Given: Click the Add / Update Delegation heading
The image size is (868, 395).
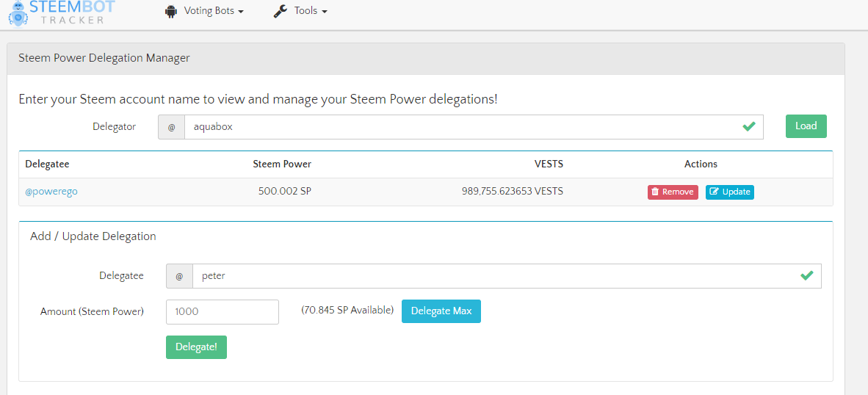Looking at the screenshot, I should click(93, 236).
